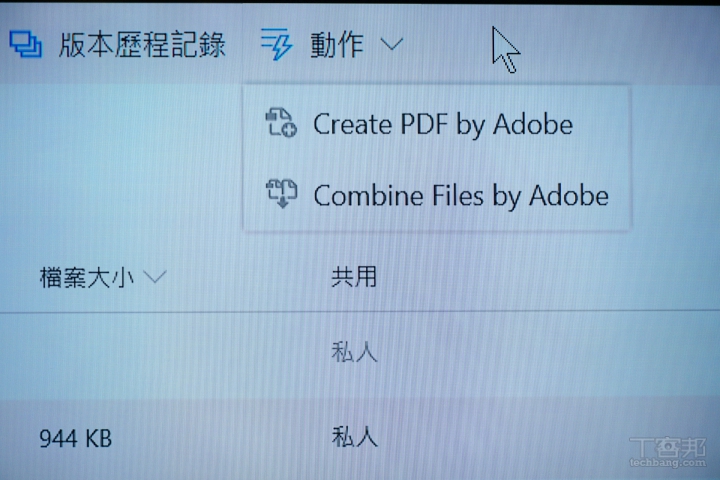Select 私人 in the 944 KB row

coord(354,436)
